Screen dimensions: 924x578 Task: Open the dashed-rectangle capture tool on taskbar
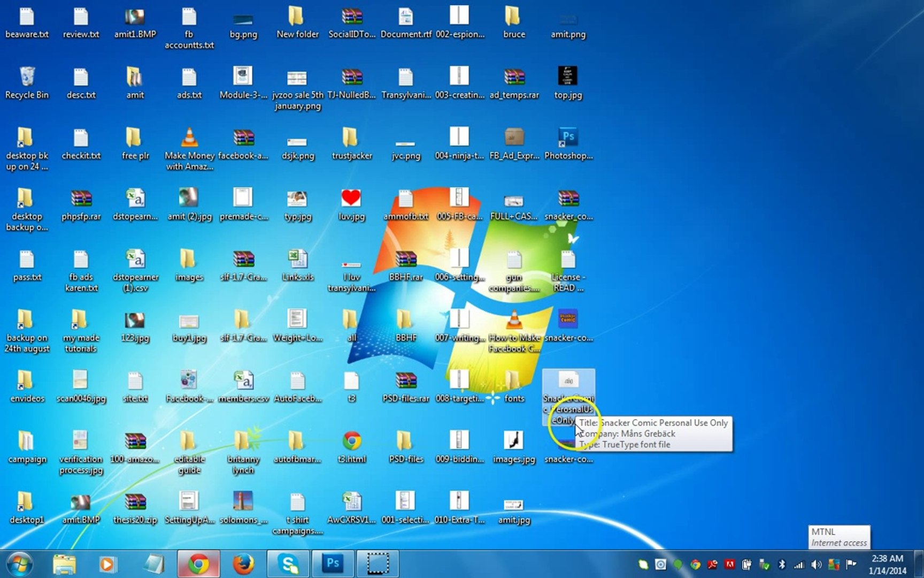378,564
